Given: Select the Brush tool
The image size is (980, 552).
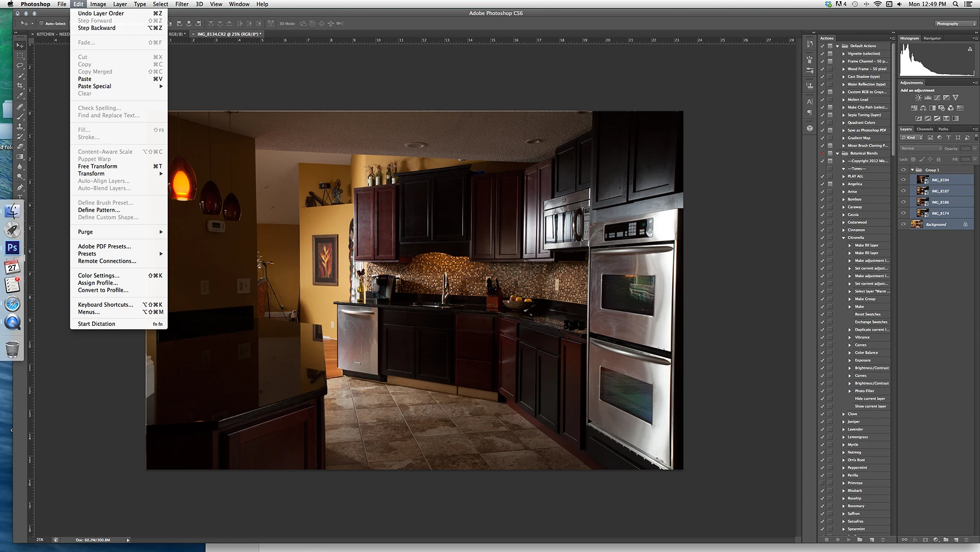Looking at the screenshot, I should click(20, 116).
